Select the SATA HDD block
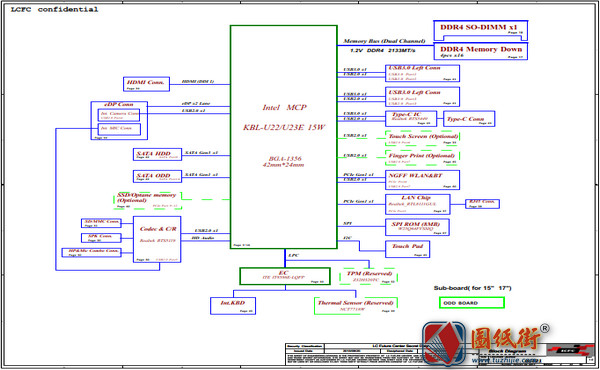600x370 pixels. coord(157,154)
